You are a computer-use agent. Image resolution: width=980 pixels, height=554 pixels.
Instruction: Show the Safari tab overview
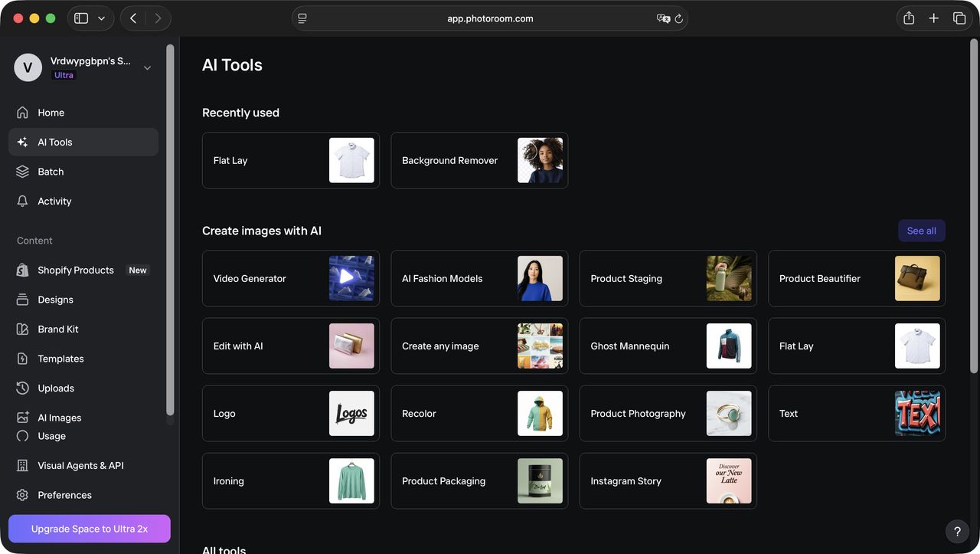coord(959,18)
